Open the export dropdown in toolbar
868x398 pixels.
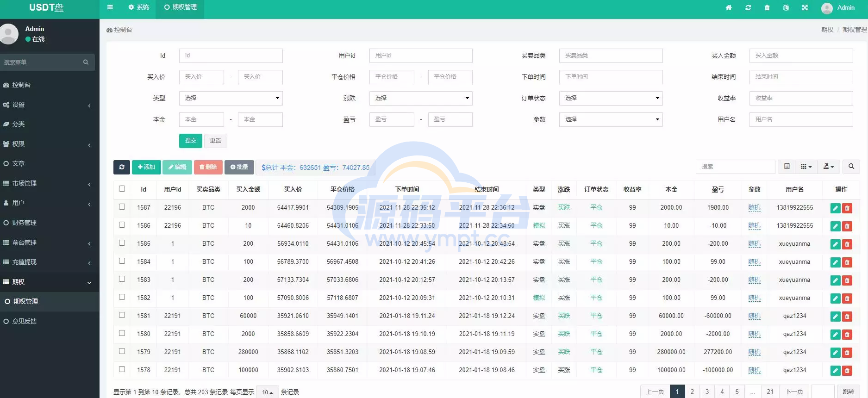(829, 167)
